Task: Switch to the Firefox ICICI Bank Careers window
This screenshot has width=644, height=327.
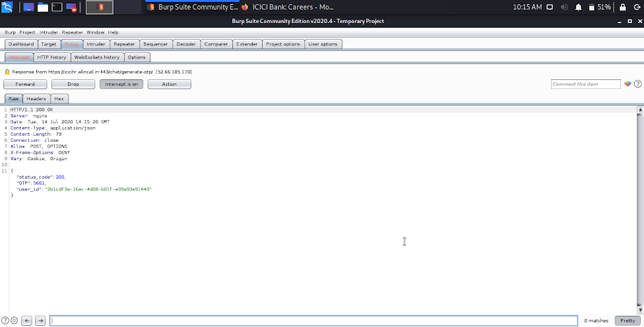Action: pos(288,7)
